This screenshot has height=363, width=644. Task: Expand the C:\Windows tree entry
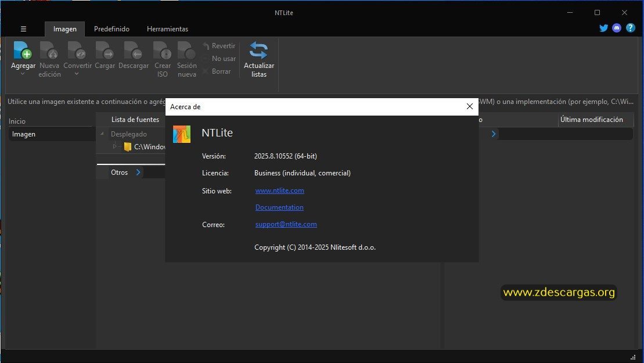click(x=114, y=146)
